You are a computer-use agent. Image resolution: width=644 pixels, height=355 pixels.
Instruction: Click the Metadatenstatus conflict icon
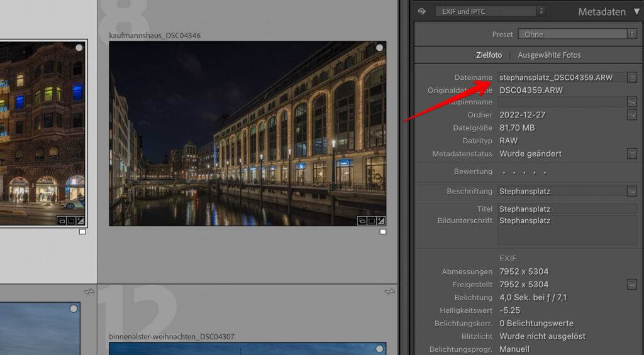[x=632, y=153]
